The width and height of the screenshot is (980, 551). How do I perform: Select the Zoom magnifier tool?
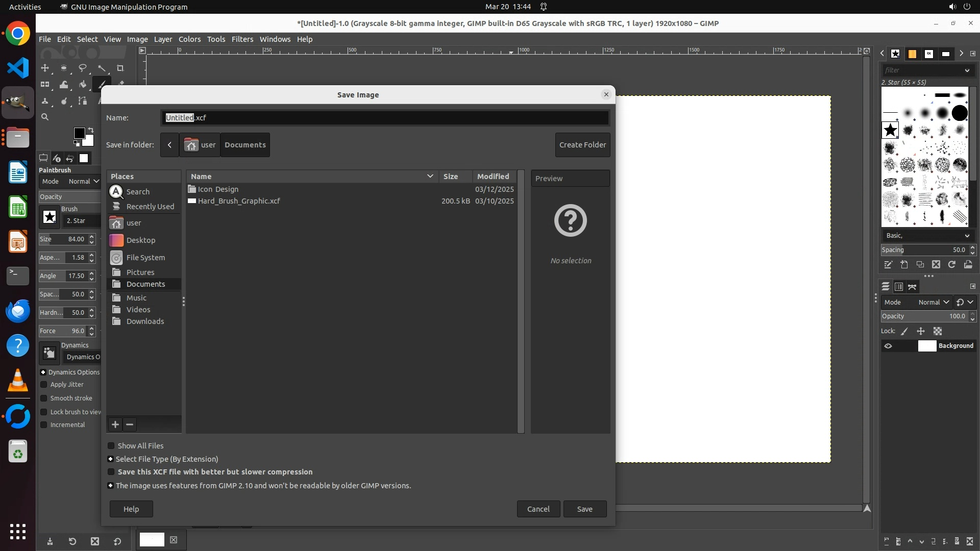click(45, 117)
